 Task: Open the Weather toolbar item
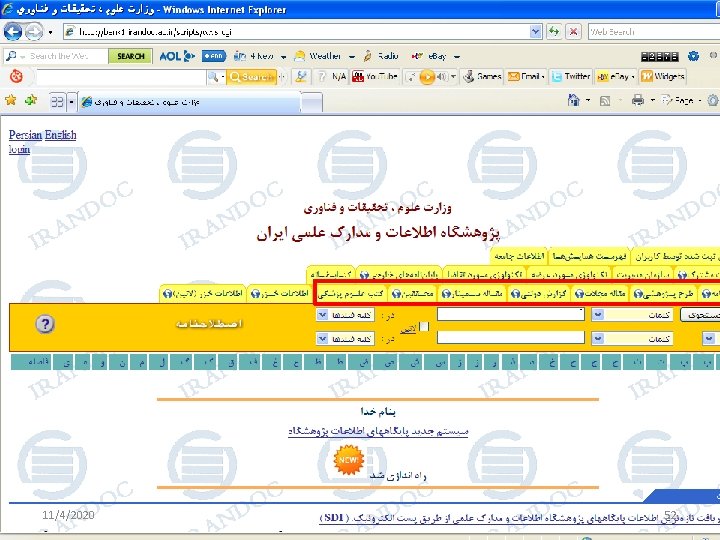pyautogui.click(x=320, y=56)
